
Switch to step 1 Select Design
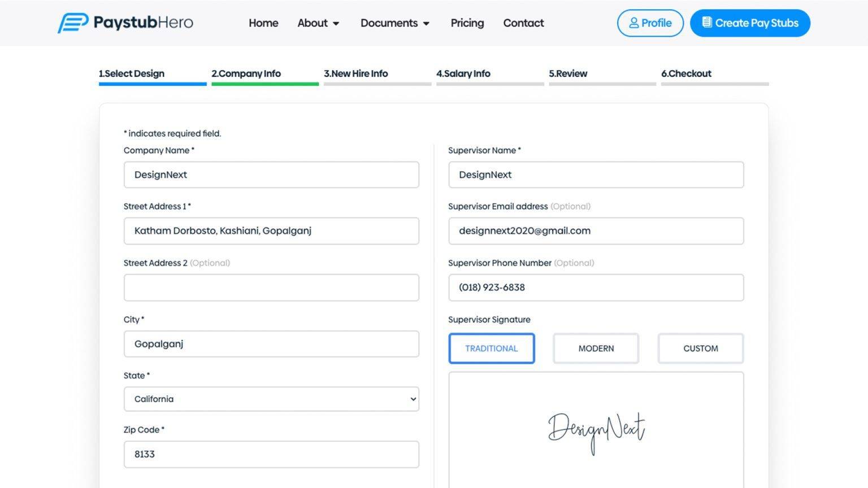tap(132, 74)
